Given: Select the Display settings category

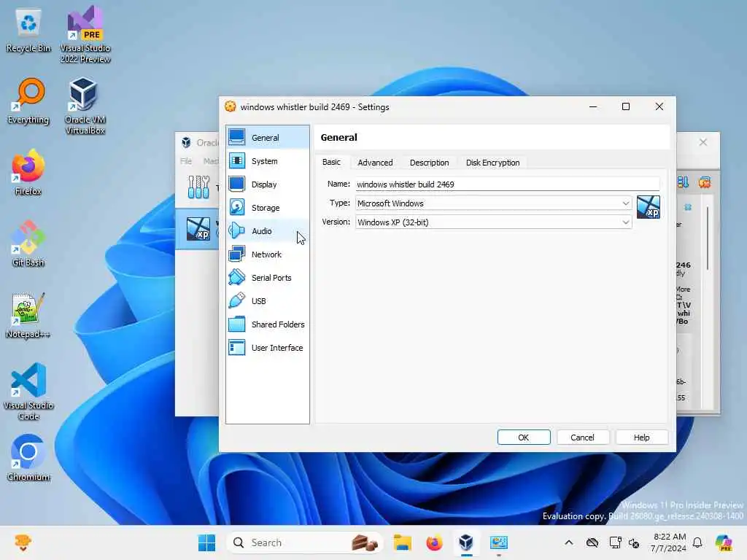Looking at the screenshot, I should [x=267, y=184].
